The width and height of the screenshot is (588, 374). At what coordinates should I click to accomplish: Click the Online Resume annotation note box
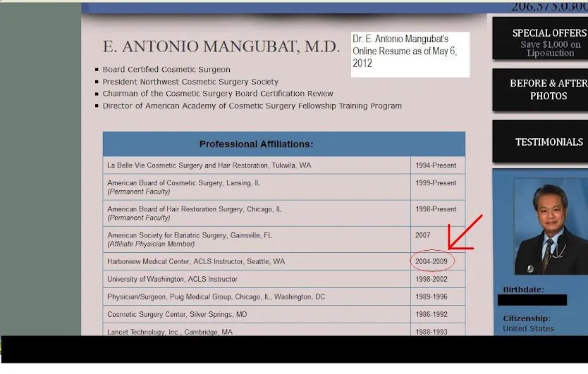pos(410,55)
